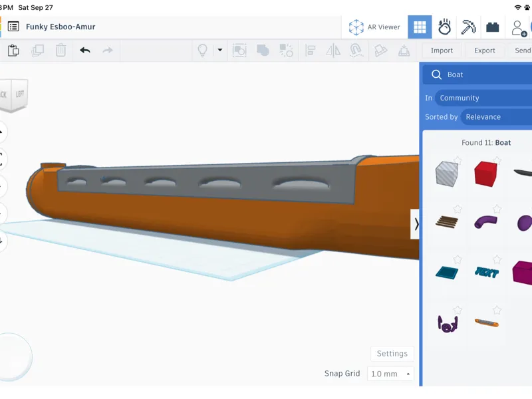
Task: Select the teal TEXT shape
Action: [x=487, y=273]
